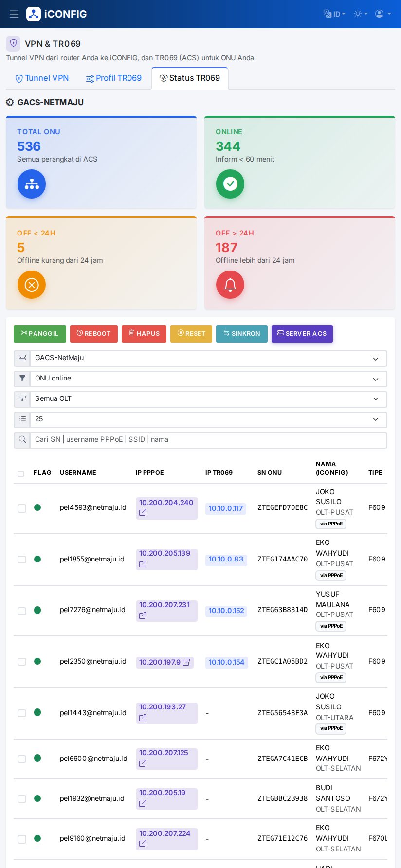Image resolution: width=401 pixels, height=868 pixels.
Task: Open external link icon for 10.200.205.19
Action: tap(143, 804)
